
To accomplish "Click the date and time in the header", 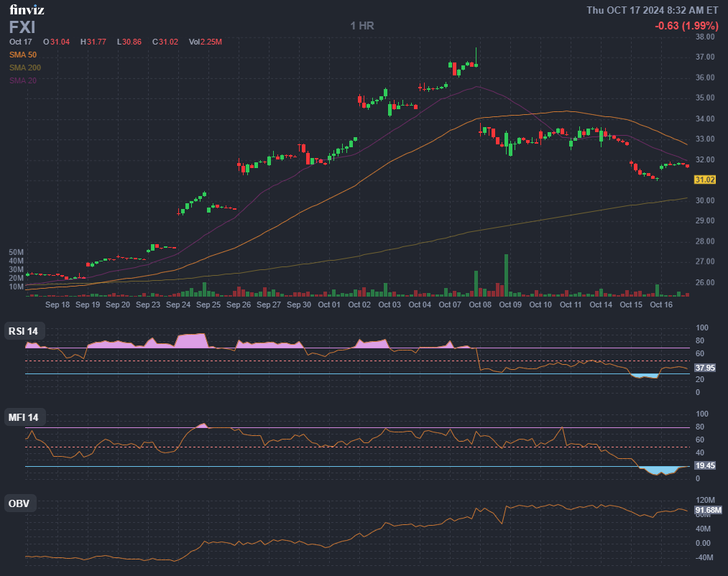I will 652,10.
